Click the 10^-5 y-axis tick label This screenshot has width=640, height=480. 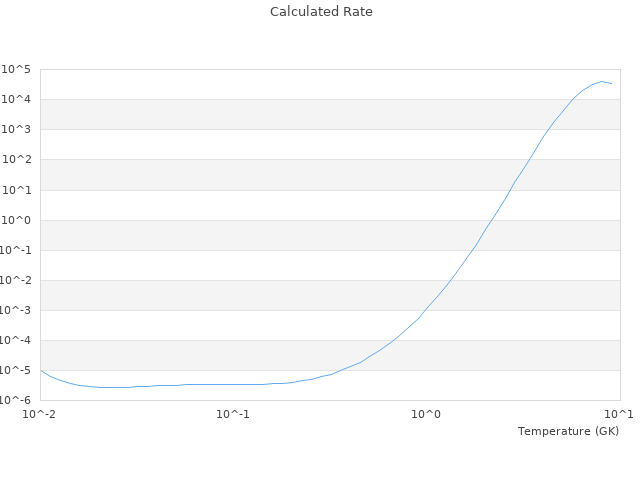point(16,370)
